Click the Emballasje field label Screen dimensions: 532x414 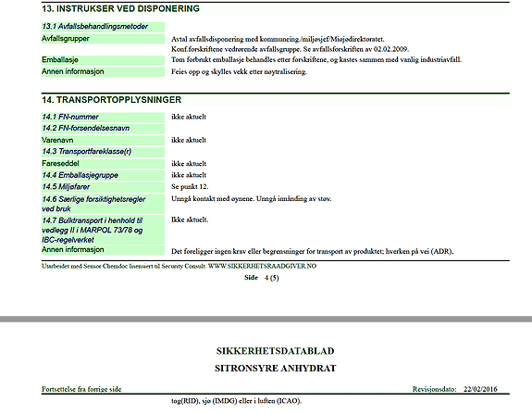click(x=60, y=60)
